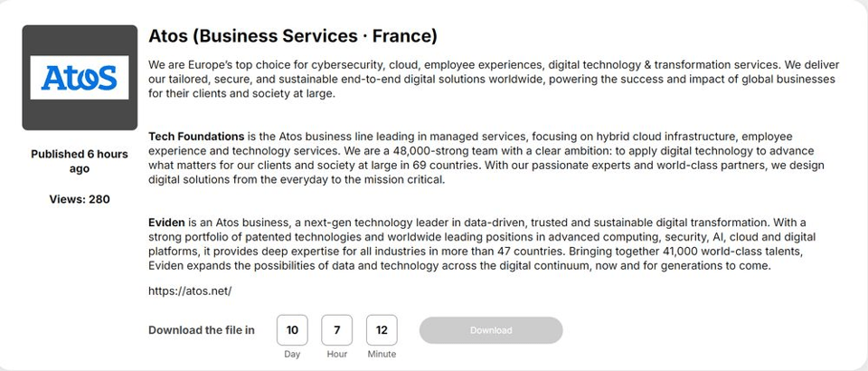The width and height of the screenshot is (868, 371).
Task: Open the https://atos.net/ link
Action: point(190,291)
